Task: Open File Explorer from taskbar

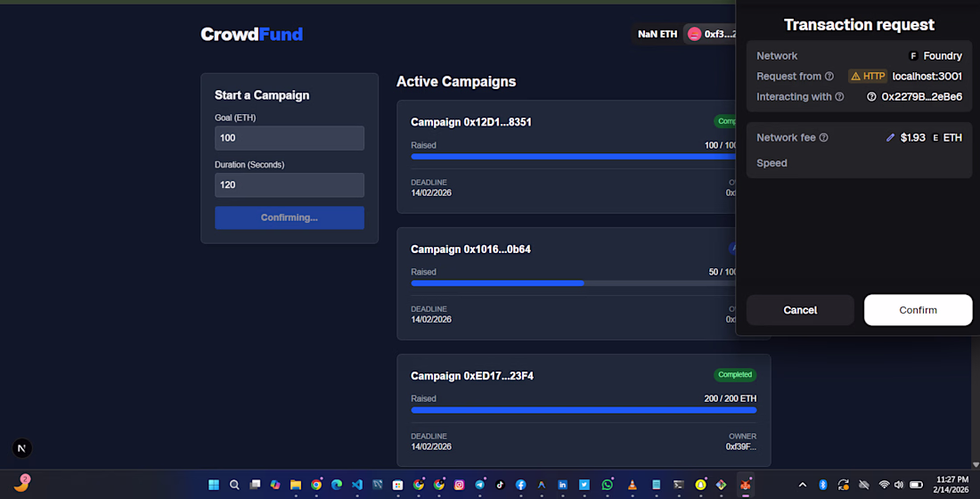Action: pyautogui.click(x=296, y=485)
